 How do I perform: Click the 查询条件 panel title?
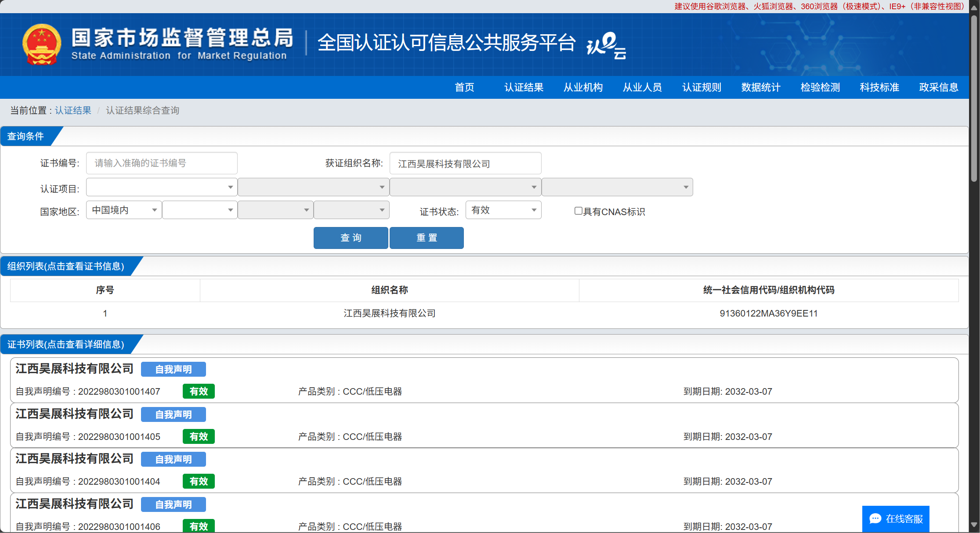click(25, 136)
